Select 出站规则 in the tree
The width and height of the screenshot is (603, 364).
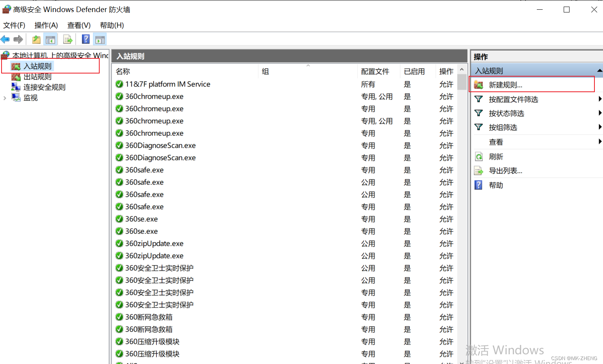[x=37, y=77]
